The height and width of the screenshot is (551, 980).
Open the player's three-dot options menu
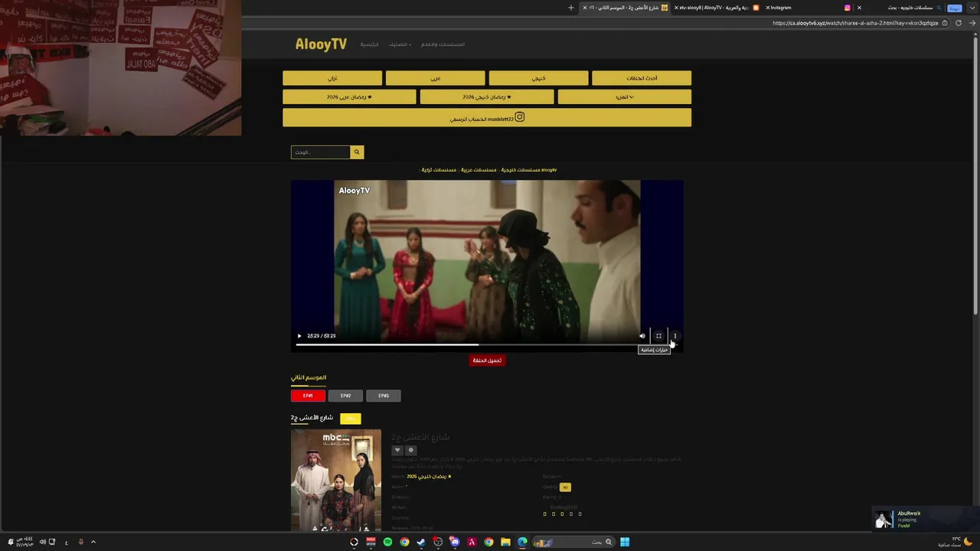(675, 336)
